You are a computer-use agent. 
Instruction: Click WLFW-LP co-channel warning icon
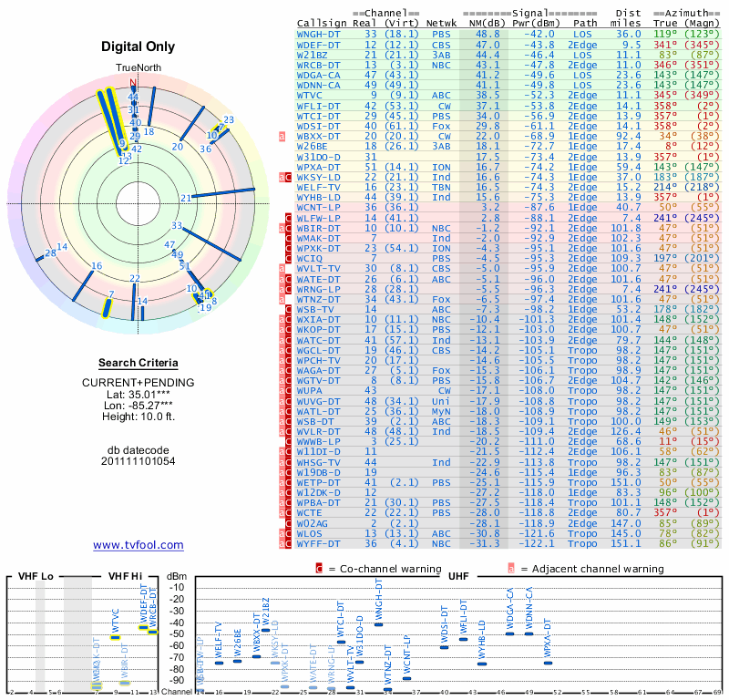288,218
